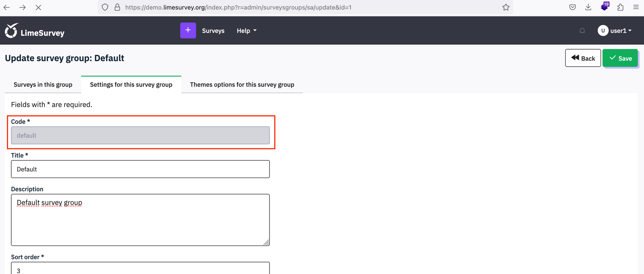Switch to Surveys in this group tab
The height and width of the screenshot is (274, 644).
point(43,85)
